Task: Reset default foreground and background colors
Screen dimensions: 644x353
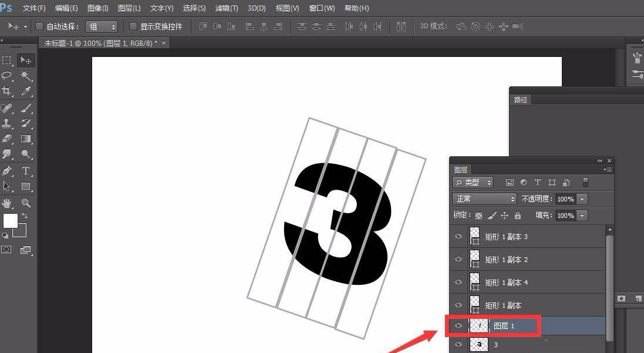Action: click(x=5, y=236)
